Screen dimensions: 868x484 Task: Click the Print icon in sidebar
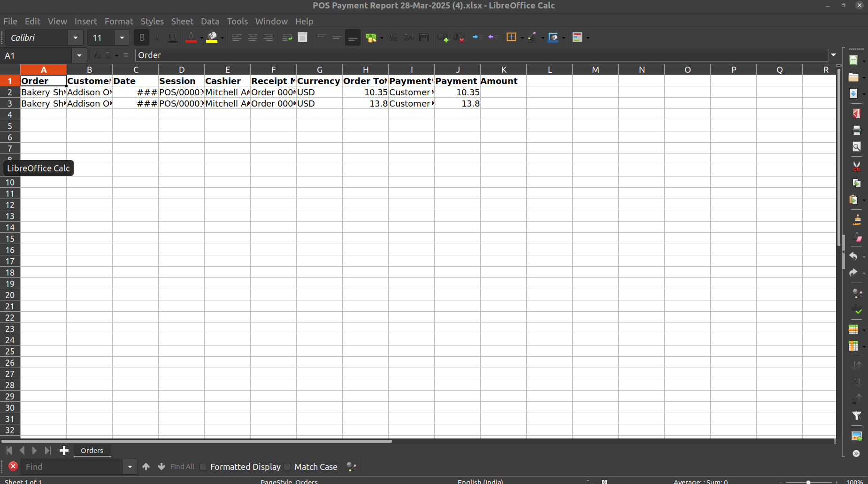point(856,130)
